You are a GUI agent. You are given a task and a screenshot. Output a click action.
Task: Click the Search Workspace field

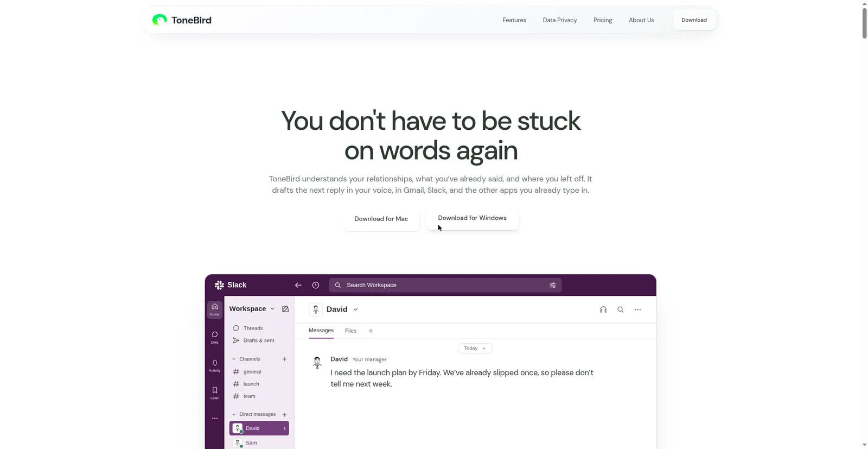tap(445, 285)
